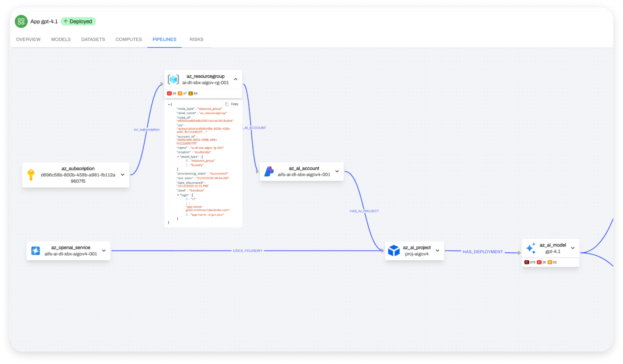Screen dimensions: 623x364
Task: Click the az_subscription yellow key icon
Action: pyautogui.click(x=31, y=175)
